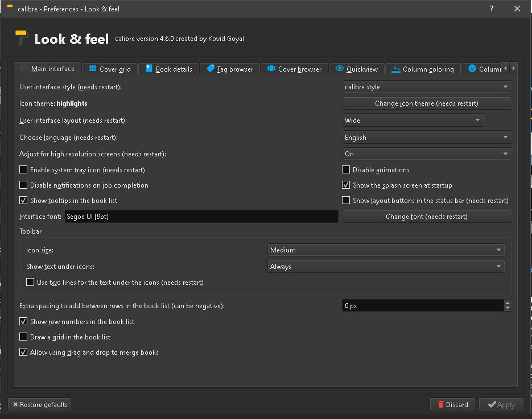Enable Draw a grid in the book list
The width and height of the screenshot is (532, 419).
(x=23, y=337)
